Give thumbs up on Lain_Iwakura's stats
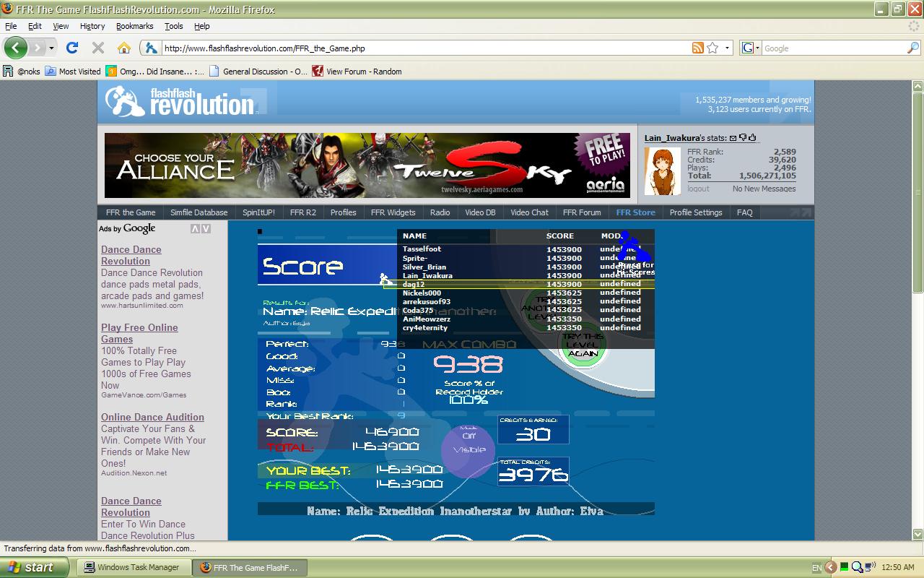The height and width of the screenshot is (578, 924). [x=752, y=137]
